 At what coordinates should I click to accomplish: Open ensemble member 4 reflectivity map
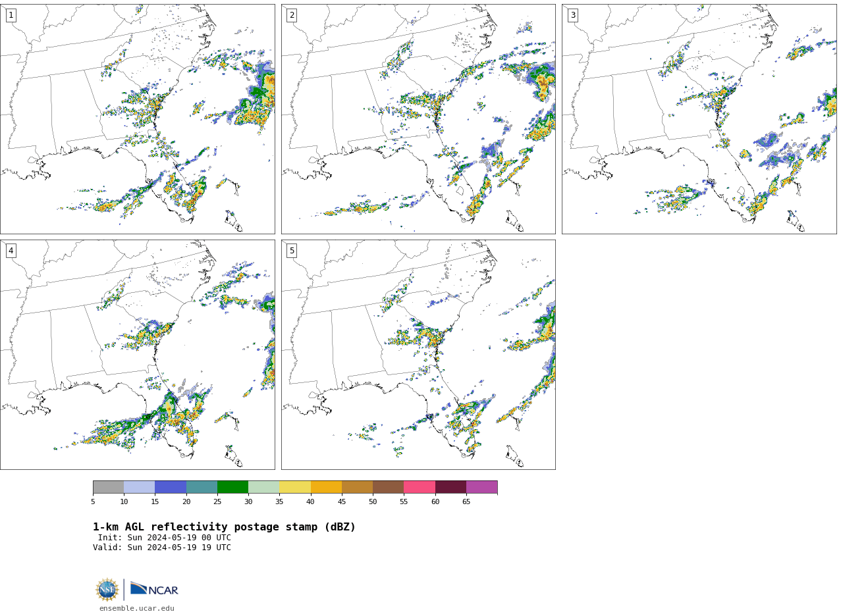[138, 355]
